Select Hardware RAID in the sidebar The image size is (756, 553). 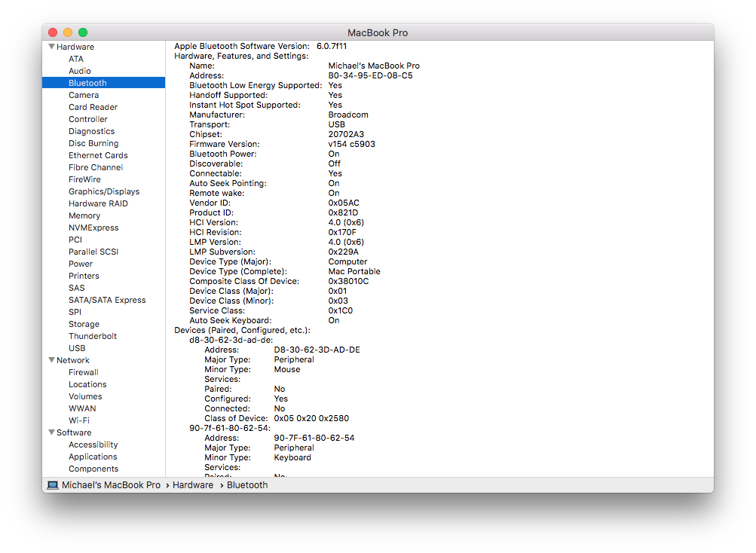click(98, 203)
